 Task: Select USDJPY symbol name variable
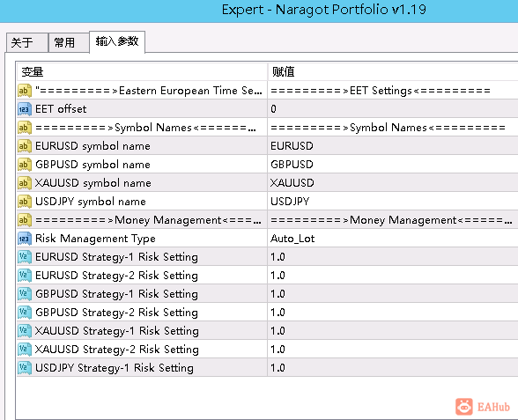(90, 202)
